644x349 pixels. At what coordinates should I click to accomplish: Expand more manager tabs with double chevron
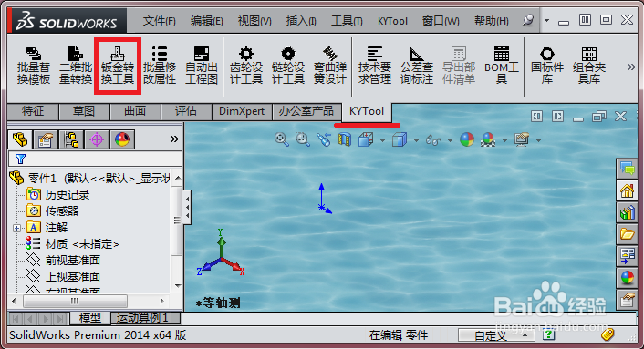click(174, 139)
